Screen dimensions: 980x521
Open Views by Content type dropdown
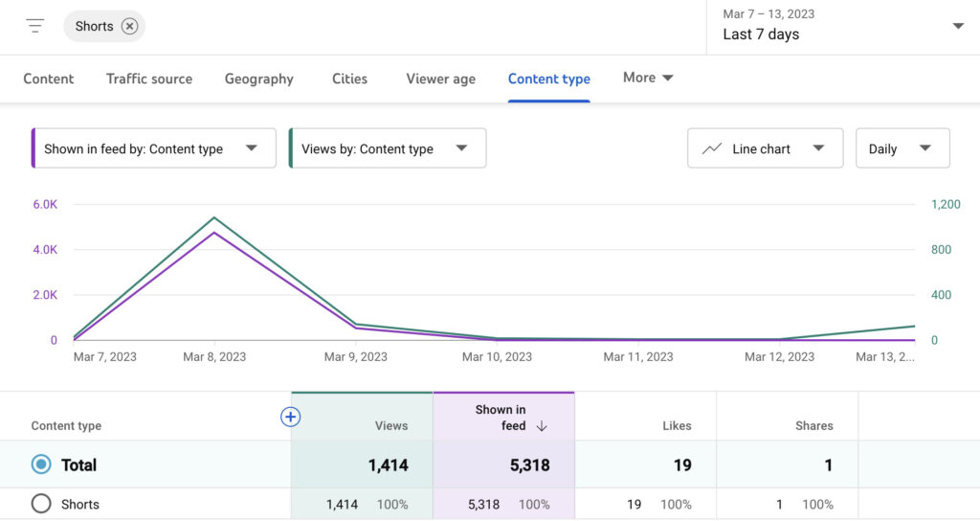tap(388, 148)
